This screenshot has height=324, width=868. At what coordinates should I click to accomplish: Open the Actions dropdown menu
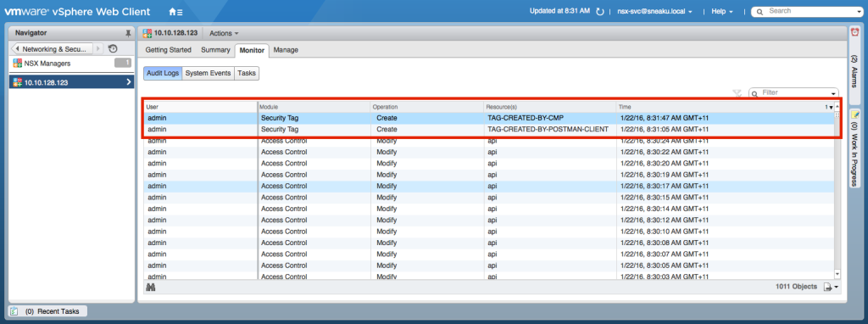(224, 33)
